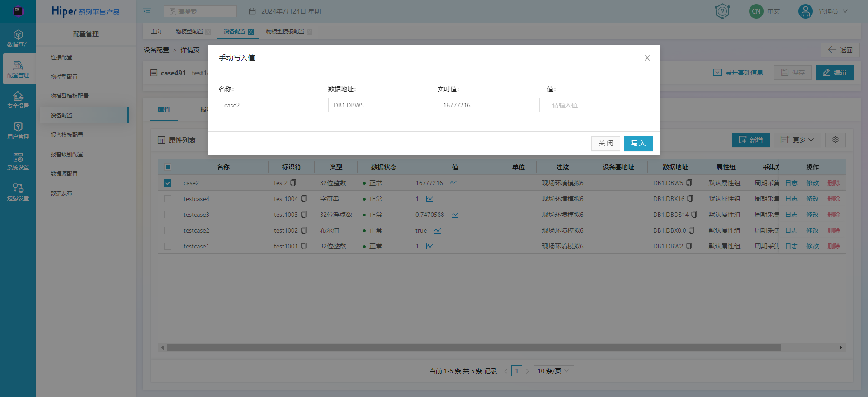Go to next page arrow in pagination

click(x=528, y=371)
